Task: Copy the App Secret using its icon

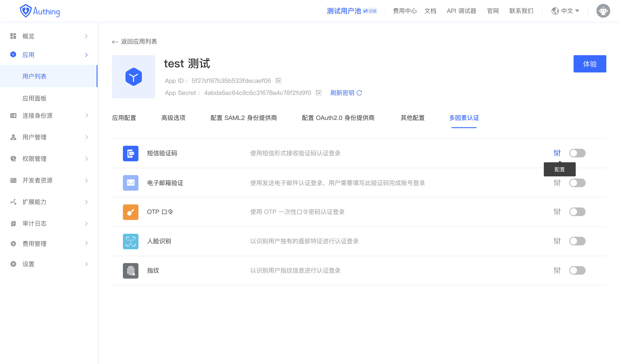Action: [319, 93]
